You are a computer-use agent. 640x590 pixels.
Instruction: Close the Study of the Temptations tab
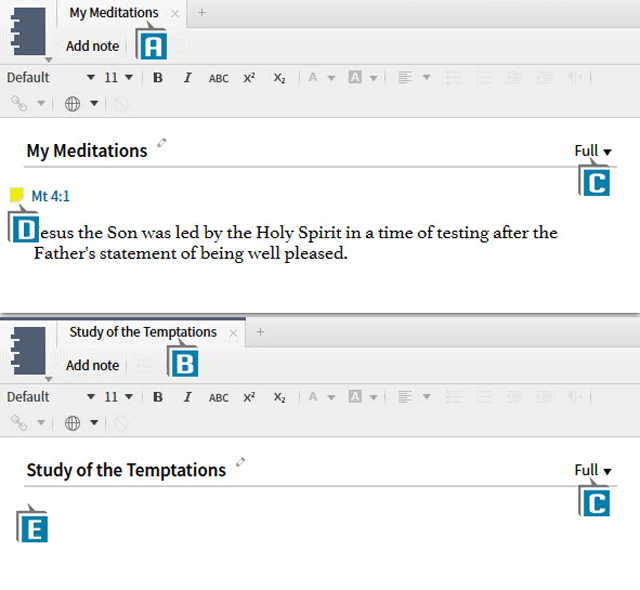(x=233, y=333)
